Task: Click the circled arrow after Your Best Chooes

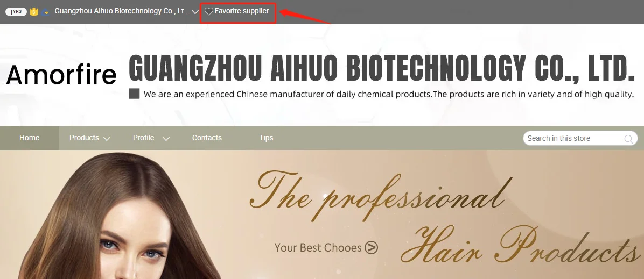Action: pyautogui.click(x=372, y=247)
